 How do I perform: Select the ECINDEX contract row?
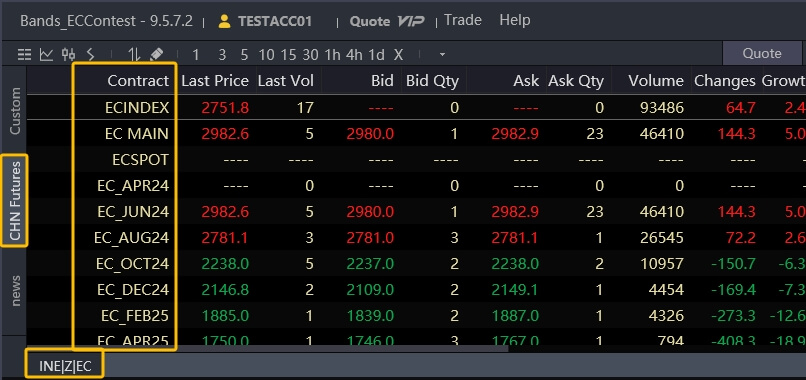point(416,107)
